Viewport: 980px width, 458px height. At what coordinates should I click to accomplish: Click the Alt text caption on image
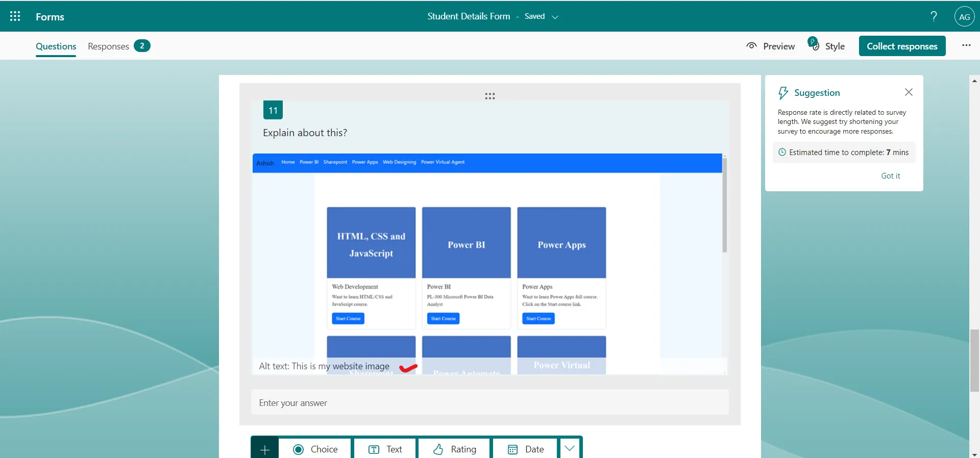pyautogui.click(x=324, y=366)
